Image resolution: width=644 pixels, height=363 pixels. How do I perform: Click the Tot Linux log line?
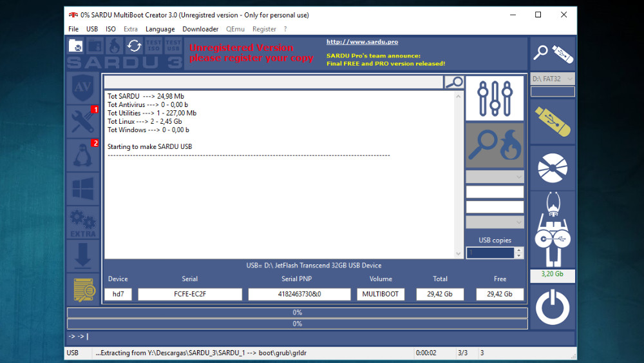click(x=144, y=121)
